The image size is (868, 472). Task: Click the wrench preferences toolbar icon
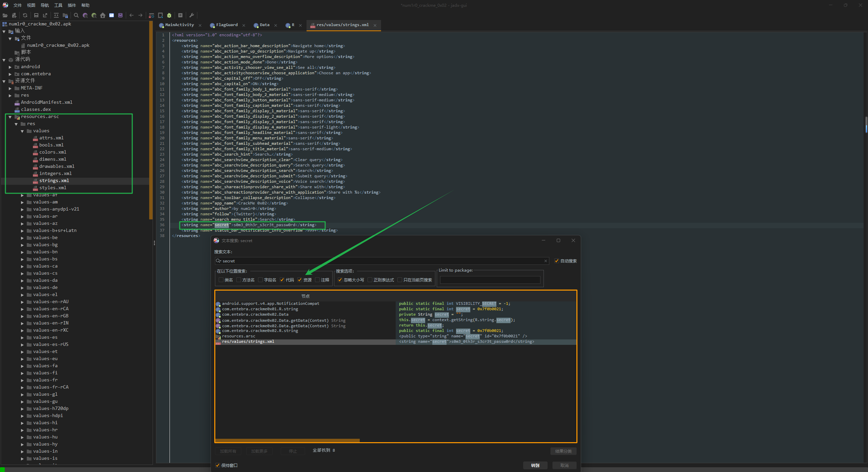[192, 15]
